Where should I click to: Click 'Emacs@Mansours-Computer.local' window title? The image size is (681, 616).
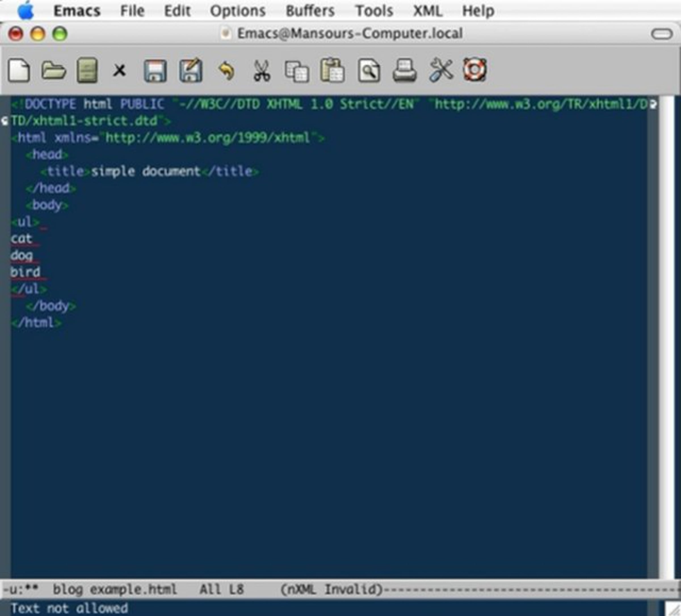tap(350, 33)
